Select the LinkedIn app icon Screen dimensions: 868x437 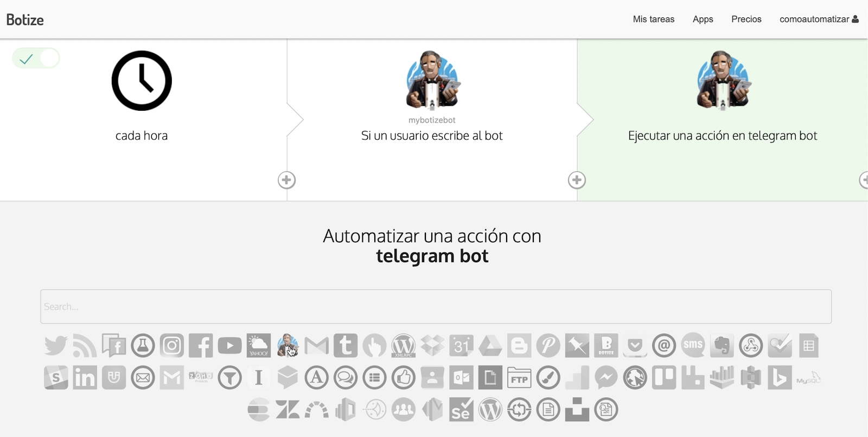tap(85, 378)
